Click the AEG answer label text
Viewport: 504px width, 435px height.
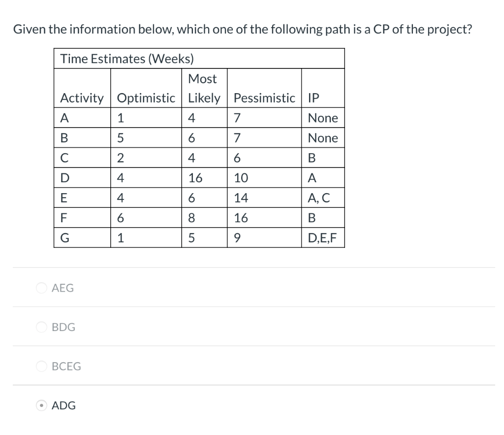click(63, 288)
